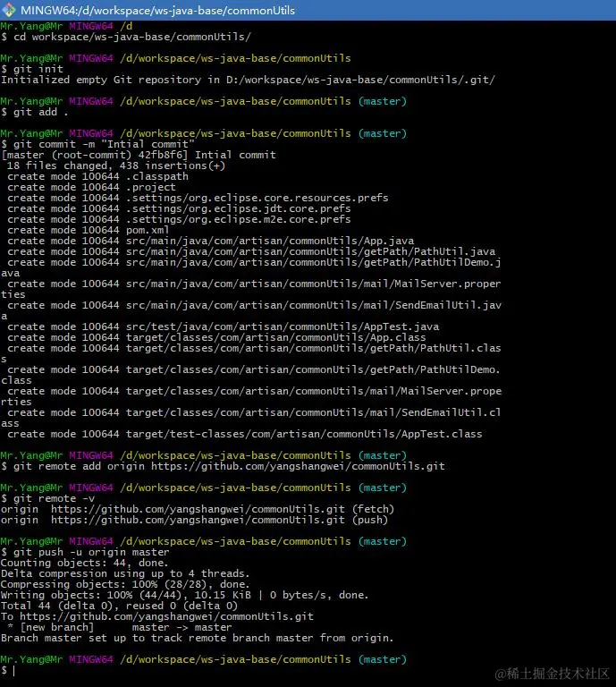Click the 'git commit -m "Intial commit"' command
Viewport: 616px width, 687px height.
[x=97, y=144]
